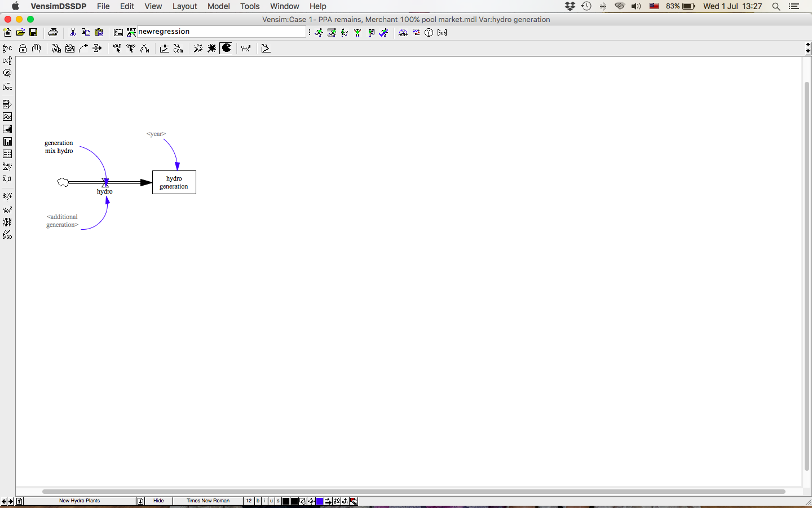This screenshot has height=508, width=812.
Task: Select the Delete pacman tool
Action: (x=226, y=48)
